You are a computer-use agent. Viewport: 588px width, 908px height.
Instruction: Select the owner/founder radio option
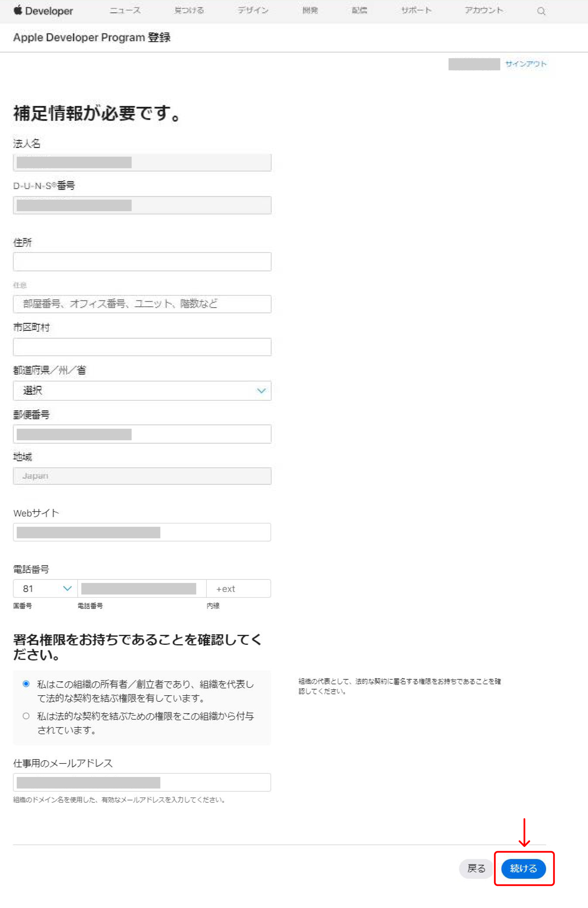tap(26, 684)
